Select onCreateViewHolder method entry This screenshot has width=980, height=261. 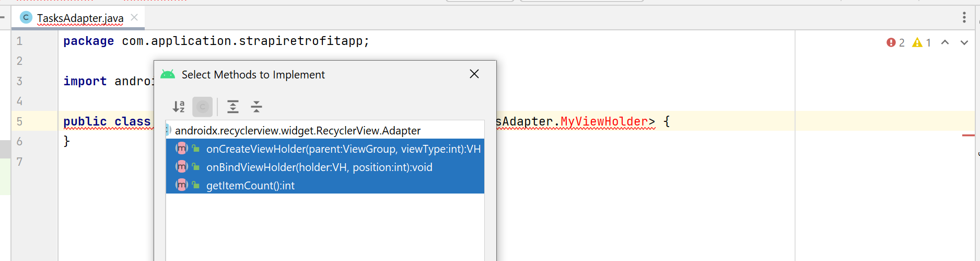[325, 149]
